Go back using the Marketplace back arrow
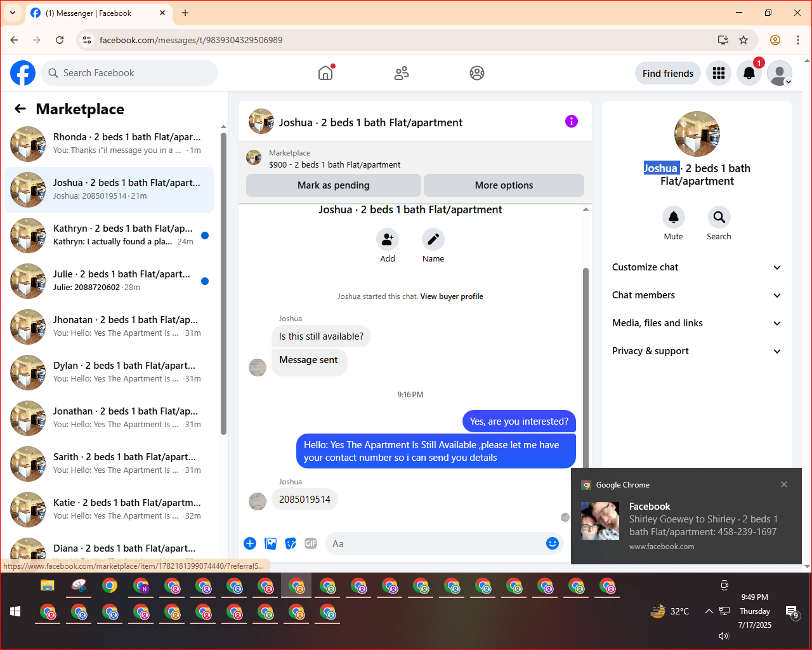812x650 pixels. 20,109
